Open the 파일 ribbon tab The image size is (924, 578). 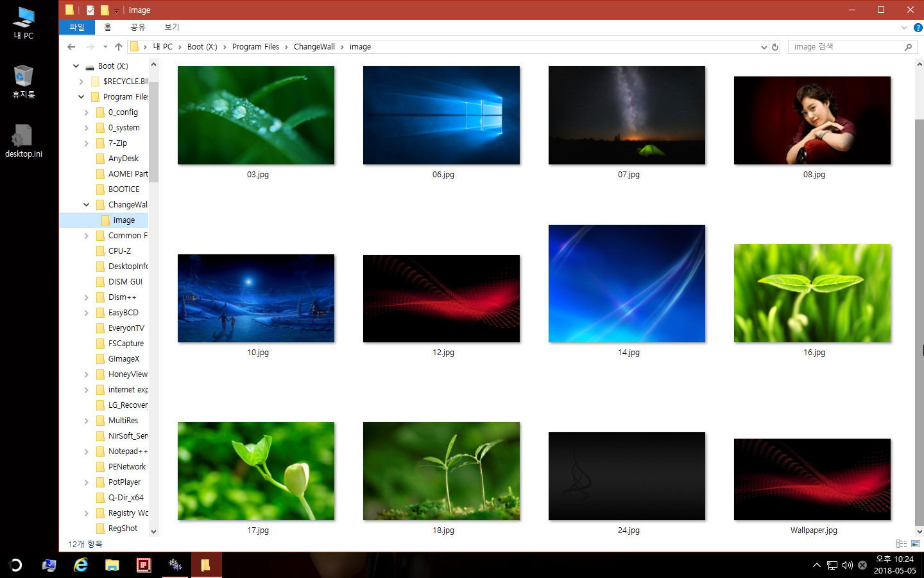coord(77,27)
